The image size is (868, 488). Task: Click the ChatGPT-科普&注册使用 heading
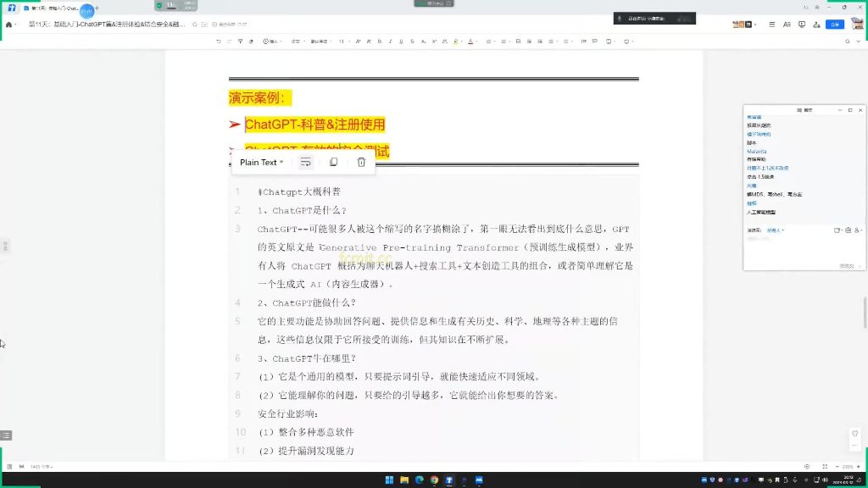[x=314, y=125]
